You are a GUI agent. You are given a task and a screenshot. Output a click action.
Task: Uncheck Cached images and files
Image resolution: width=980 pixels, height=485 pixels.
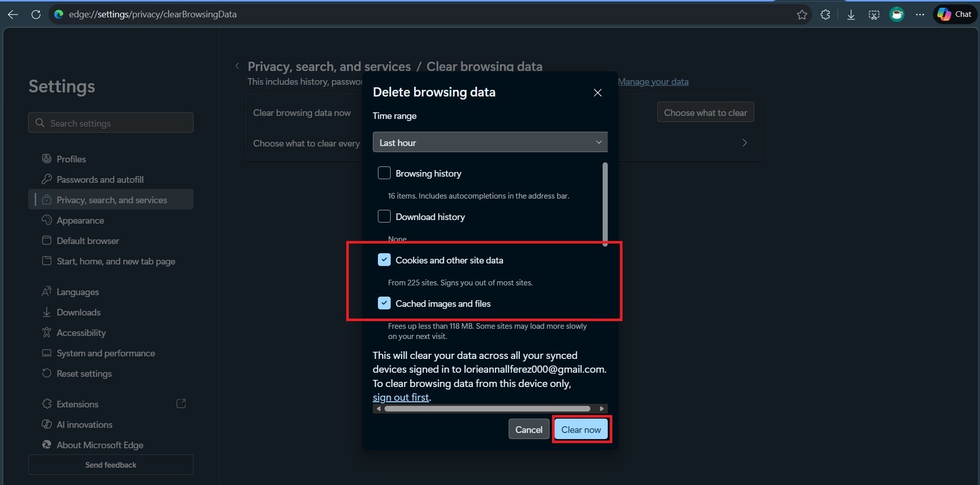click(384, 303)
